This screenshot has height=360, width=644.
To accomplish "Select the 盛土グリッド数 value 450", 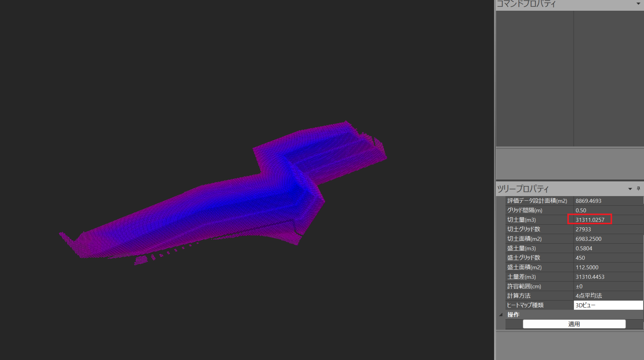I will click(x=580, y=258).
